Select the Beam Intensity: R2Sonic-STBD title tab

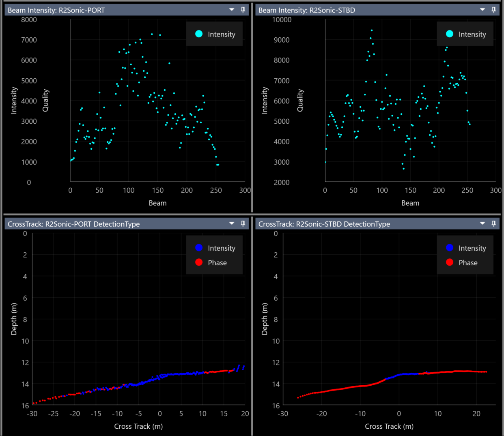point(307,10)
